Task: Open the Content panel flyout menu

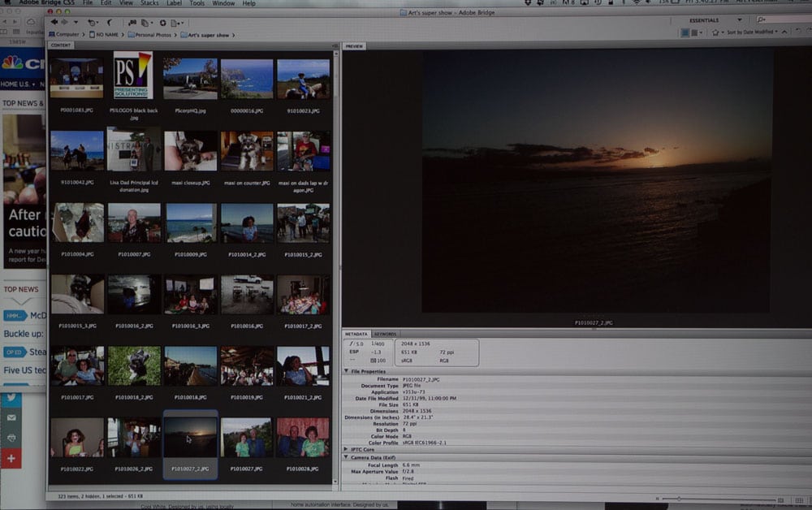Action: (x=335, y=46)
